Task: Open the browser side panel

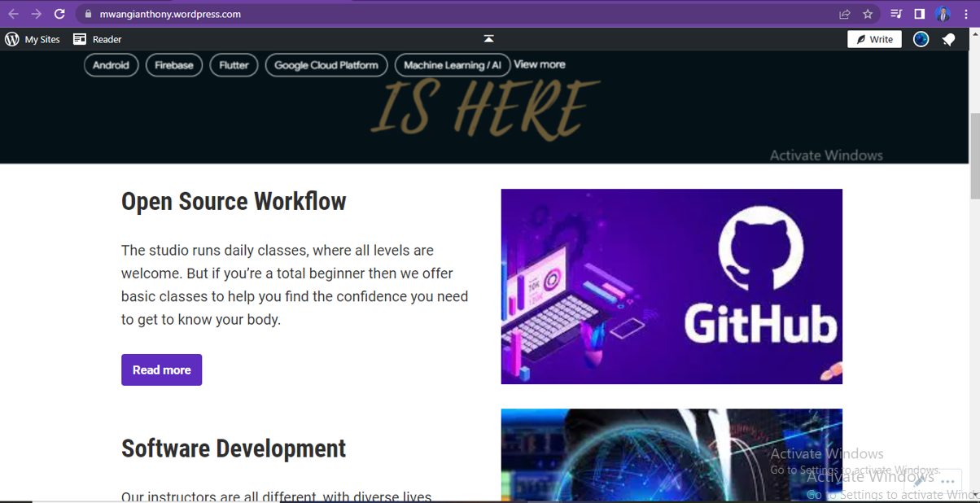Action: pyautogui.click(x=919, y=14)
